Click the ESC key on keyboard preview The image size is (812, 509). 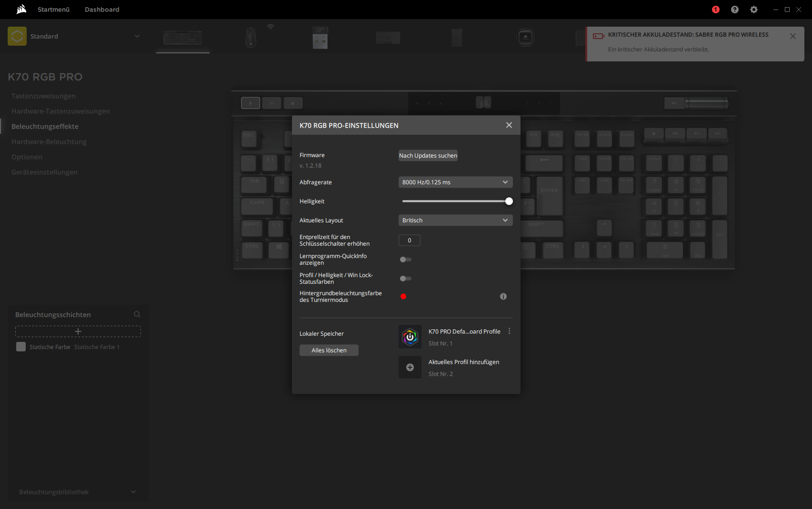click(x=249, y=138)
